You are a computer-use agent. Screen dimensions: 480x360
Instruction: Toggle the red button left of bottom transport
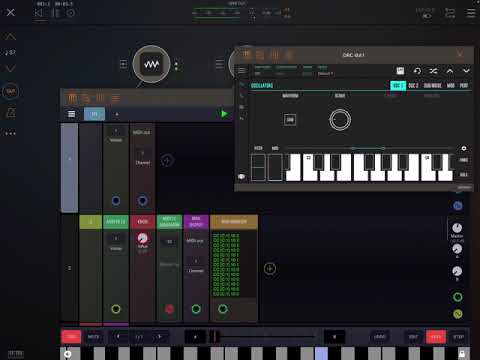[71, 337]
